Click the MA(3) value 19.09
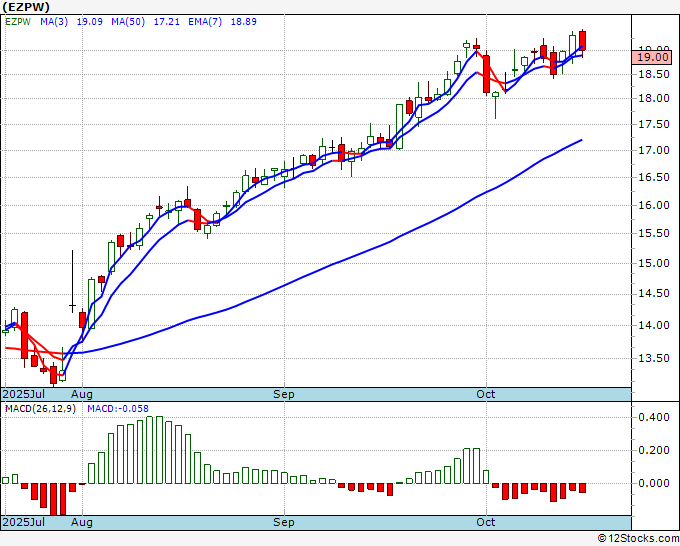Image resolution: width=680 pixels, height=546 pixels. pos(90,22)
